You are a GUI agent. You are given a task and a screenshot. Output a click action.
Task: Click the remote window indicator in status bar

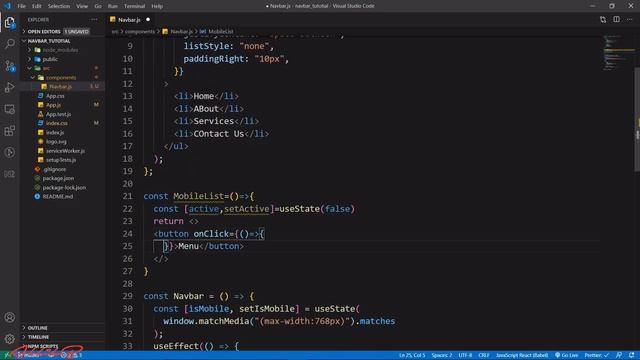click(7, 355)
